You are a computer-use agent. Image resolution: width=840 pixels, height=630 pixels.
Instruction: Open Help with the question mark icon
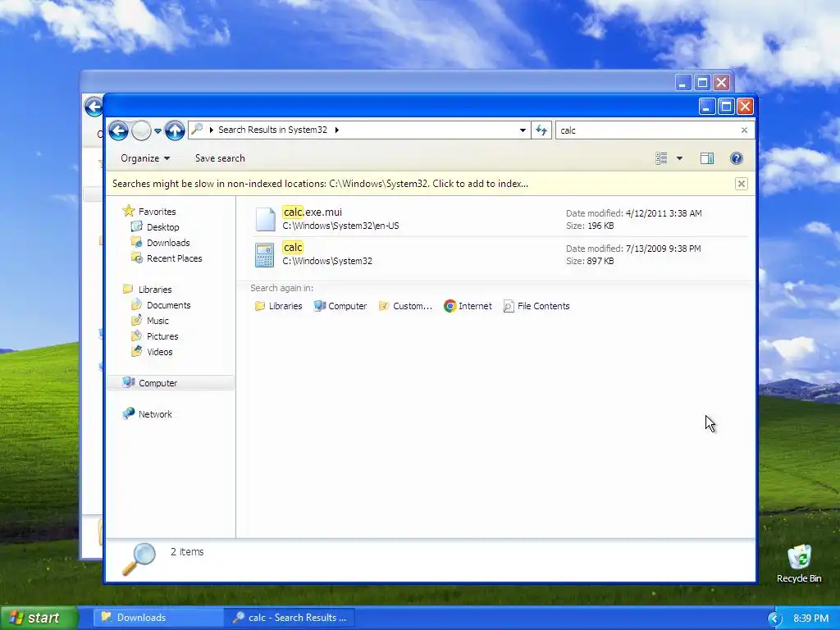(x=737, y=158)
